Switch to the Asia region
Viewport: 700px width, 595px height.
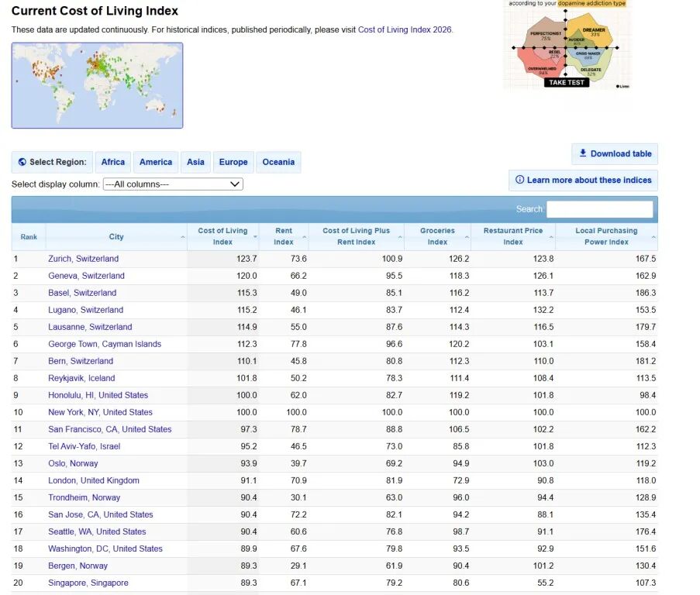pyautogui.click(x=195, y=162)
